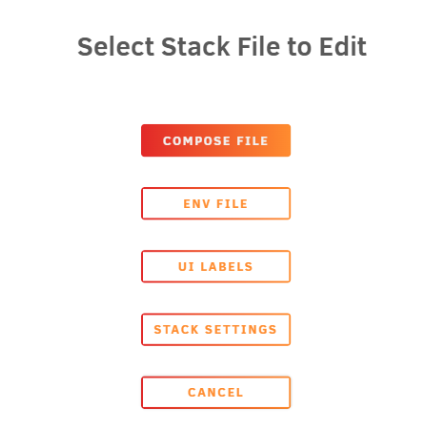Dismiss the dialog with CANCEL
The image size is (427, 427).
point(216,392)
